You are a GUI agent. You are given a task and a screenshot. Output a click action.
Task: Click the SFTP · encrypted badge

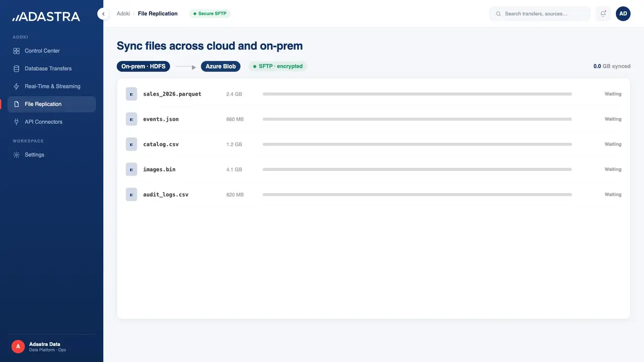278,66
